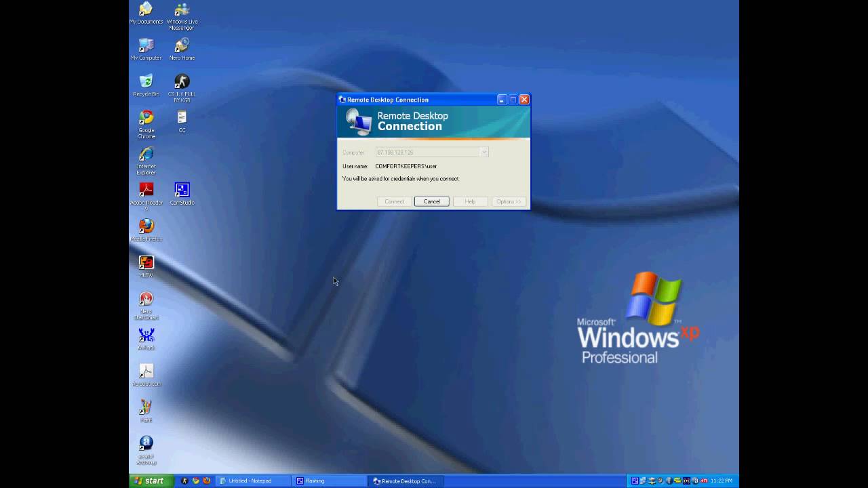
Task: Switch to Flashing taskbar button
Action: [331, 481]
